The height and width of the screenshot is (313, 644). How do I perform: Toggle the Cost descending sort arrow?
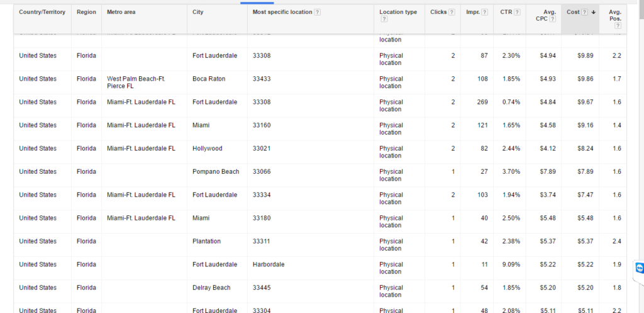click(593, 13)
